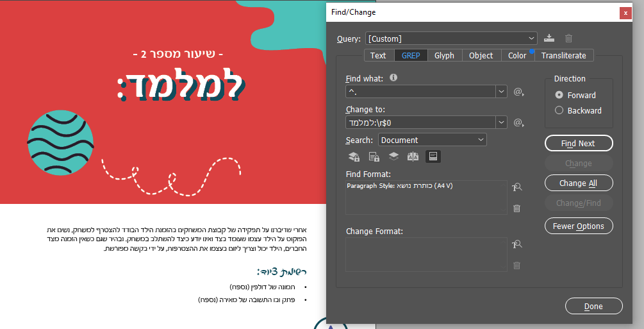Viewport: 644px width, 329px height.
Task: Open special characters menu for Find what
Action: (519, 92)
